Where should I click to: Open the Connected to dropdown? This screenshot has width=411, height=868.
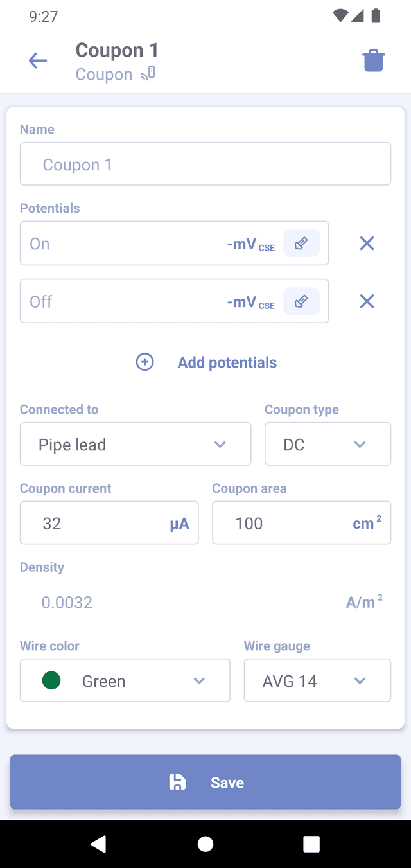click(x=136, y=444)
